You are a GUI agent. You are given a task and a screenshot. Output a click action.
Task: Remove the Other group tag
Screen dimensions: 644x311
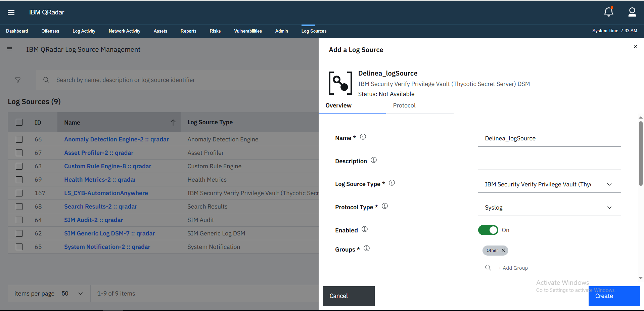503,251
